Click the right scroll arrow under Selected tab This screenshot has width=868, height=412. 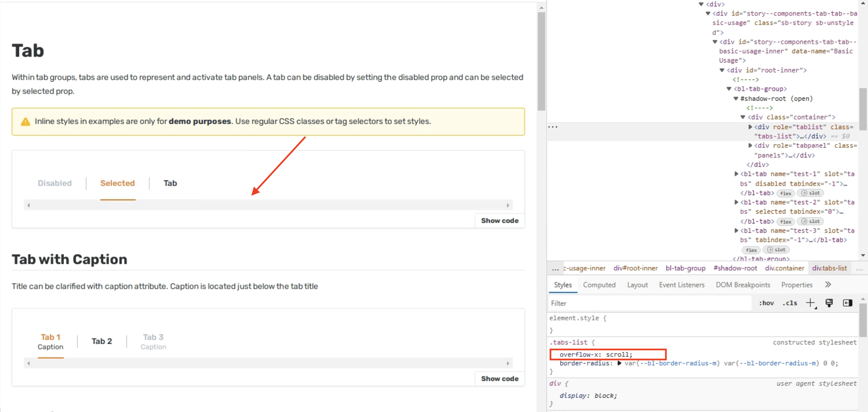(509, 205)
